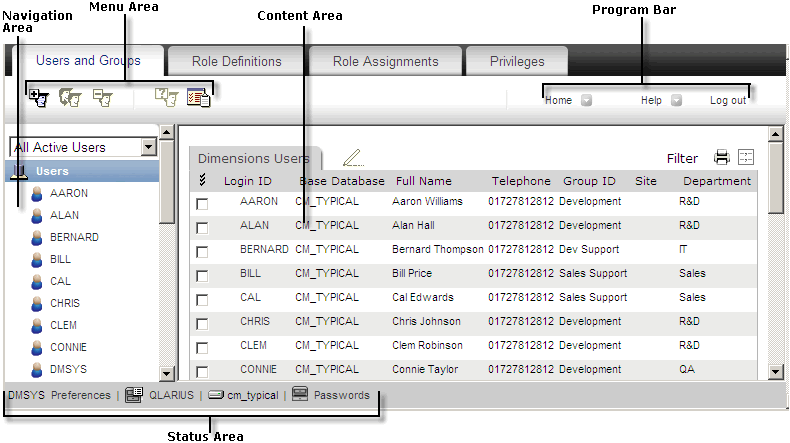Expand the Help dropdown arrow

click(x=676, y=100)
